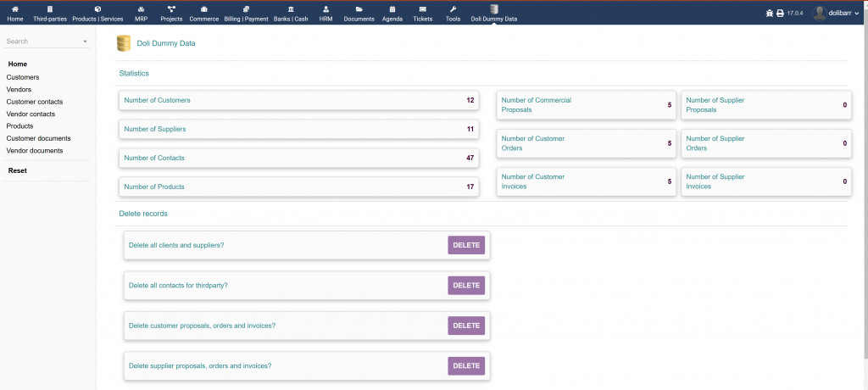Click the Reset sidebar entry
Screen dimensions: 868x390
click(x=18, y=170)
